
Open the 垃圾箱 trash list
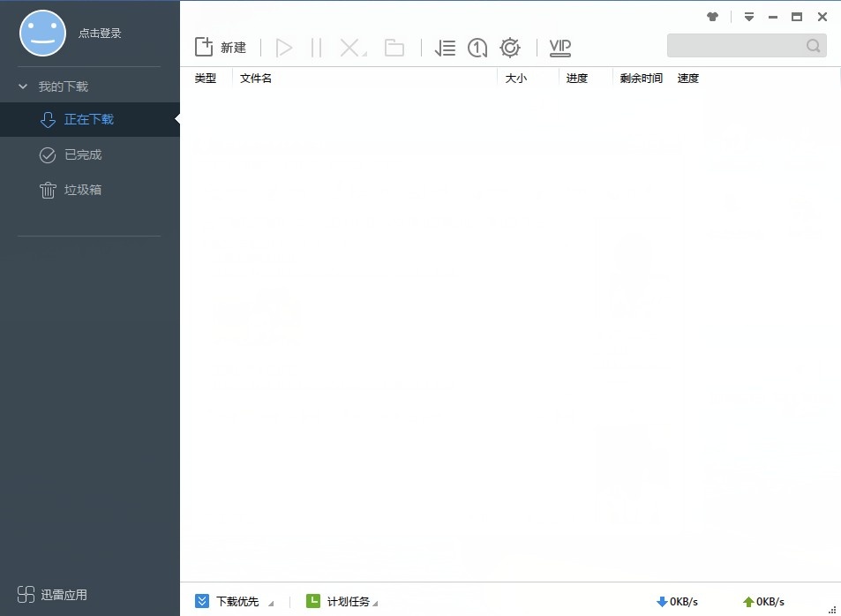point(83,190)
